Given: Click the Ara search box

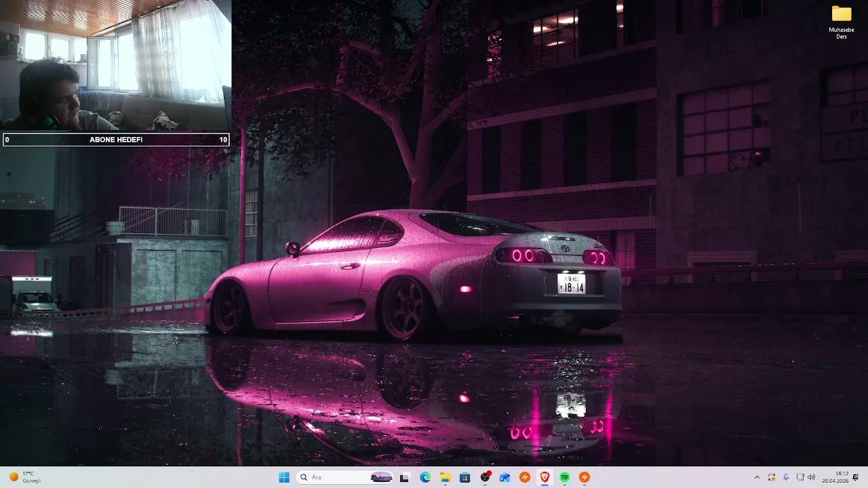Looking at the screenshot, I should pyautogui.click(x=345, y=477).
